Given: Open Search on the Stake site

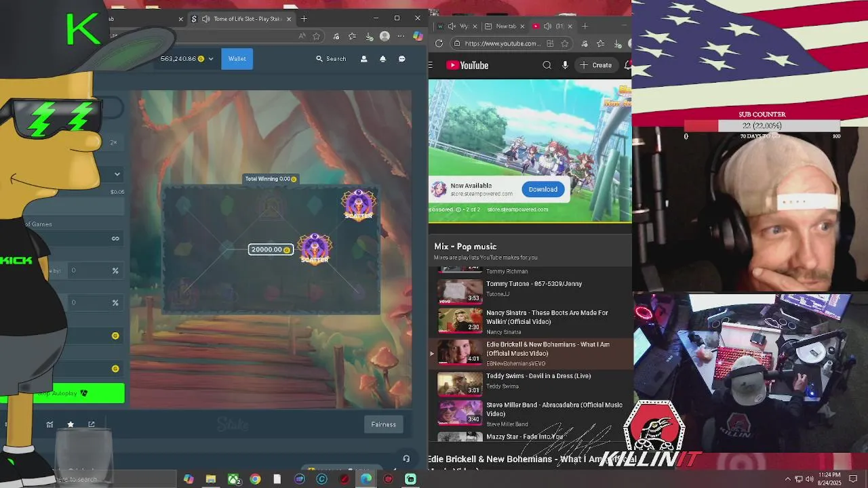Looking at the screenshot, I should pos(331,59).
